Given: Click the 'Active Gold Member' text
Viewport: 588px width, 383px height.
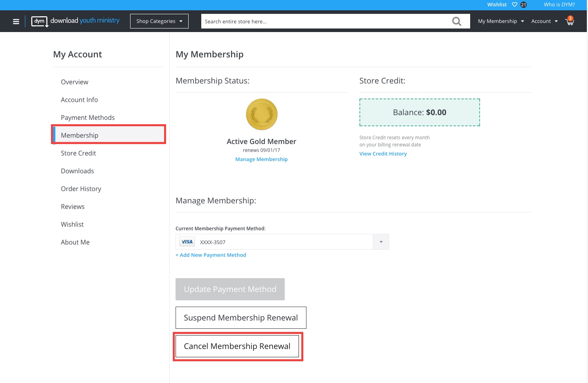Looking at the screenshot, I should point(261,141).
